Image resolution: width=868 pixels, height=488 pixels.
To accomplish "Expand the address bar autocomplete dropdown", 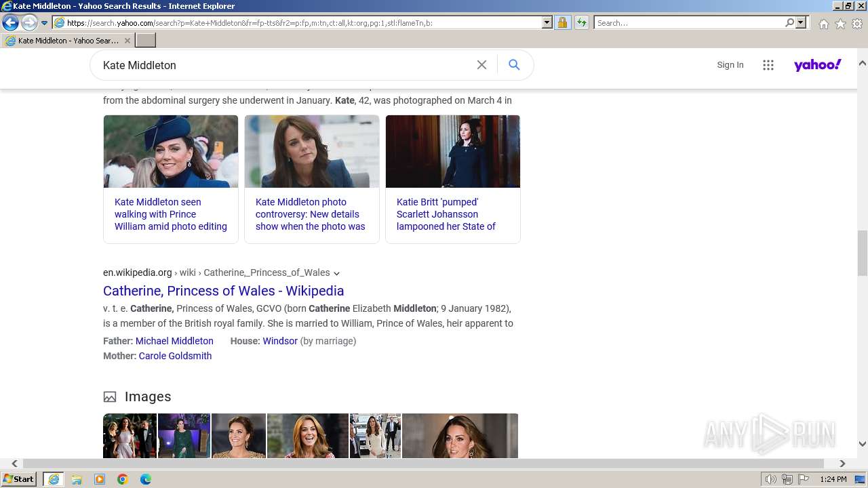I will point(547,22).
